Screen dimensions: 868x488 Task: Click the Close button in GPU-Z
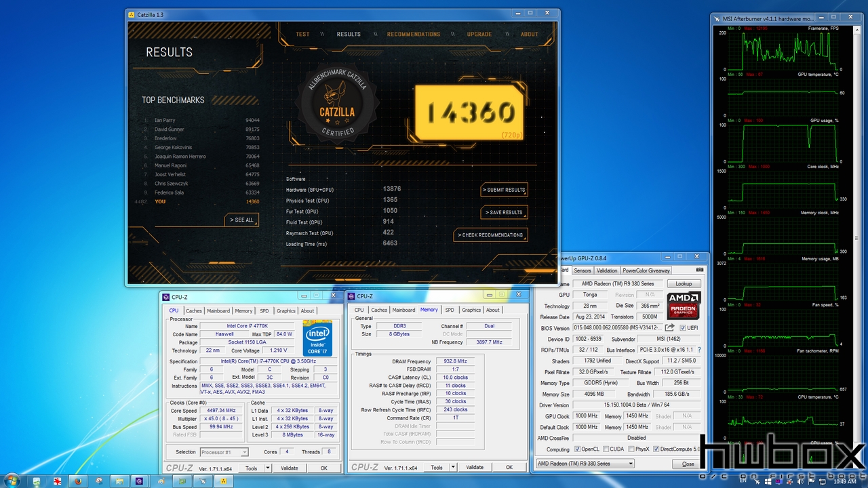point(688,464)
